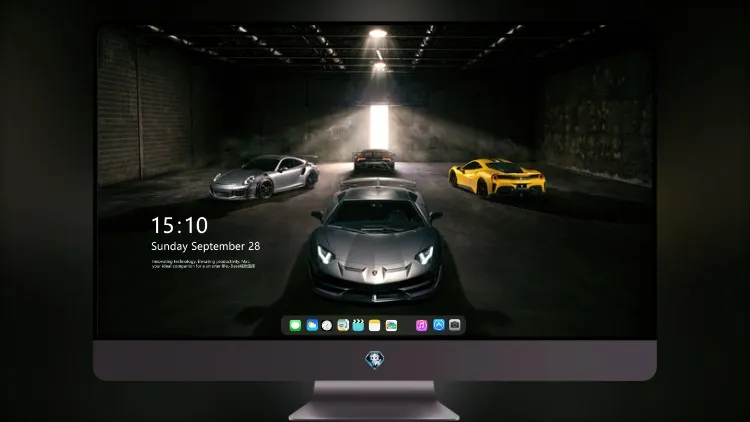This screenshot has width=750, height=422.
Task: Open the pink Music app in the dock
Action: (x=421, y=325)
